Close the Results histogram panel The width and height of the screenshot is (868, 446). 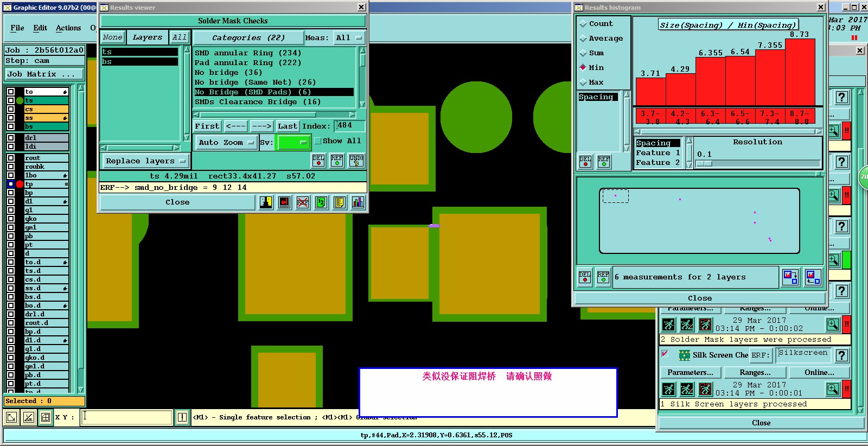point(700,298)
